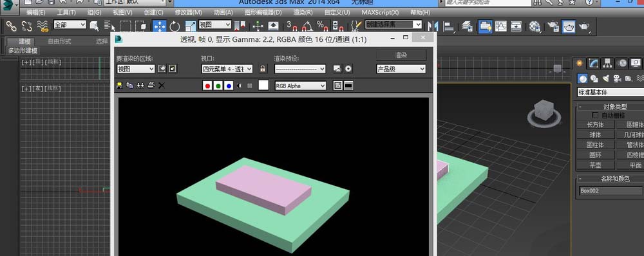Viewport: 644px width, 256px height.
Task: Click the 球体 sphere button
Action: (595, 134)
